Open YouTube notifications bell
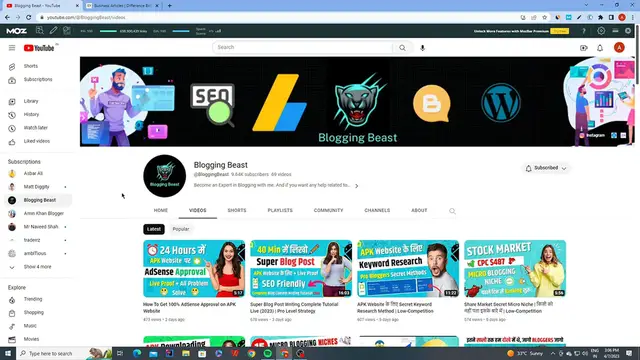Viewport: 640px width, 360px height. coord(600,48)
